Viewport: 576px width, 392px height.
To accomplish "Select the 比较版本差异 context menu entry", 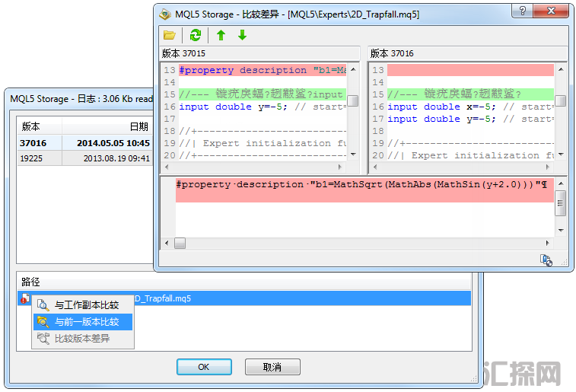I will 82,338.
